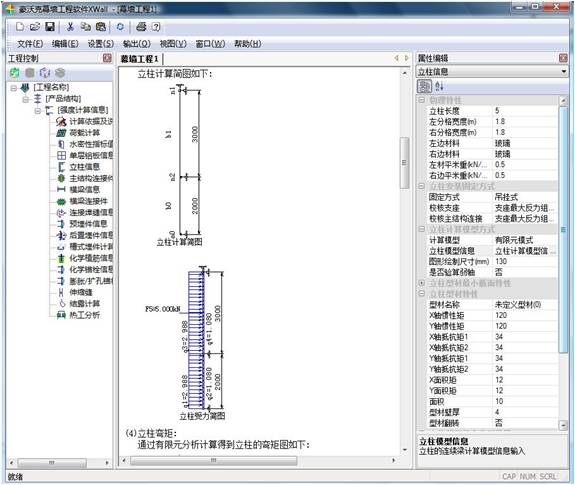The width and height of the screenshot is (575, 485).
Task: Click the document vertical scrollbar thumb
Action: coord(404,163)
